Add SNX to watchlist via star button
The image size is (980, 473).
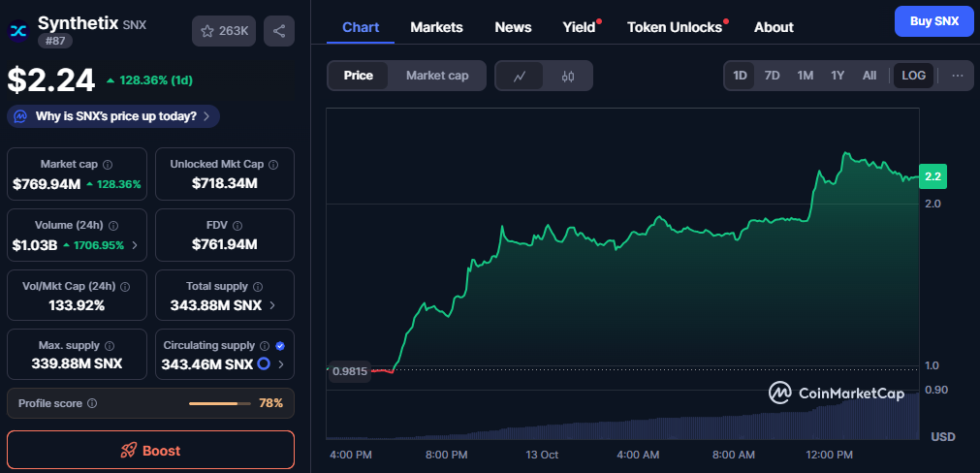coord(224,32)
